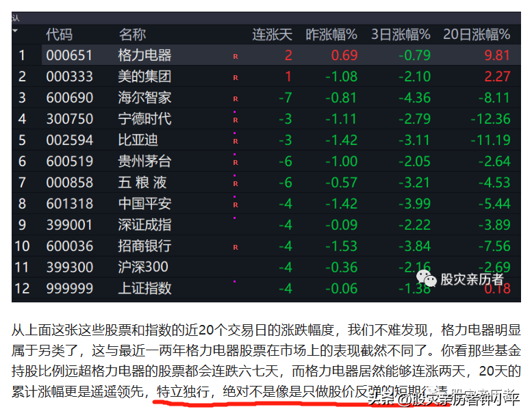Sort by 3日涨幅% column header
Viewport: 532px width, 418px height.
pyautogui.click(x=401, y=35)
